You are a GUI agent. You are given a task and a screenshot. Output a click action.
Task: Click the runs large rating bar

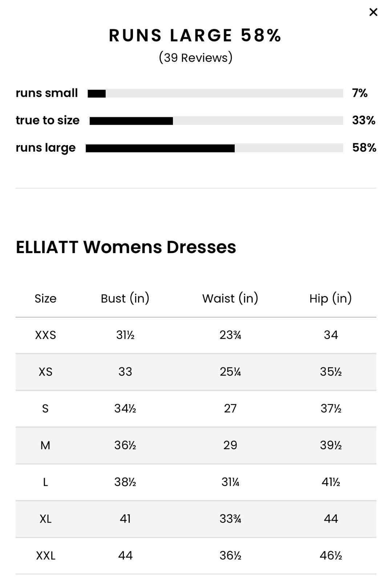pyautogui.click(x=214, y=148)
